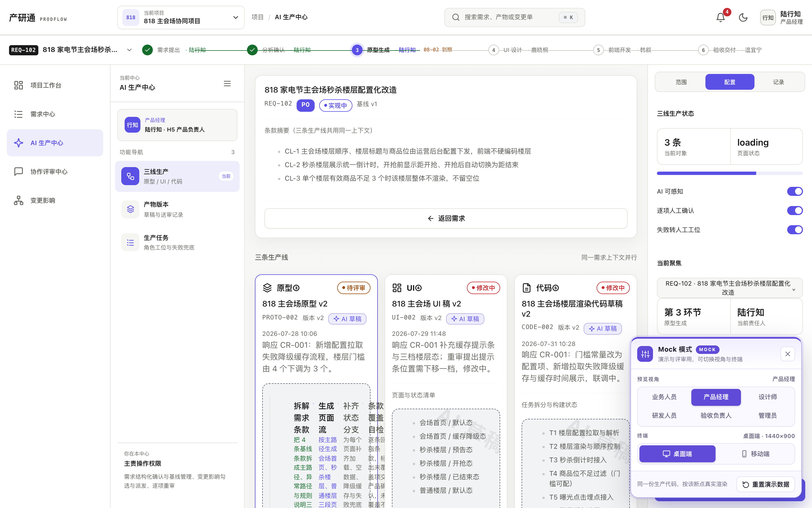Click AI 草稿 tag on UI-002
812x508 pixels.
[465, 319]
